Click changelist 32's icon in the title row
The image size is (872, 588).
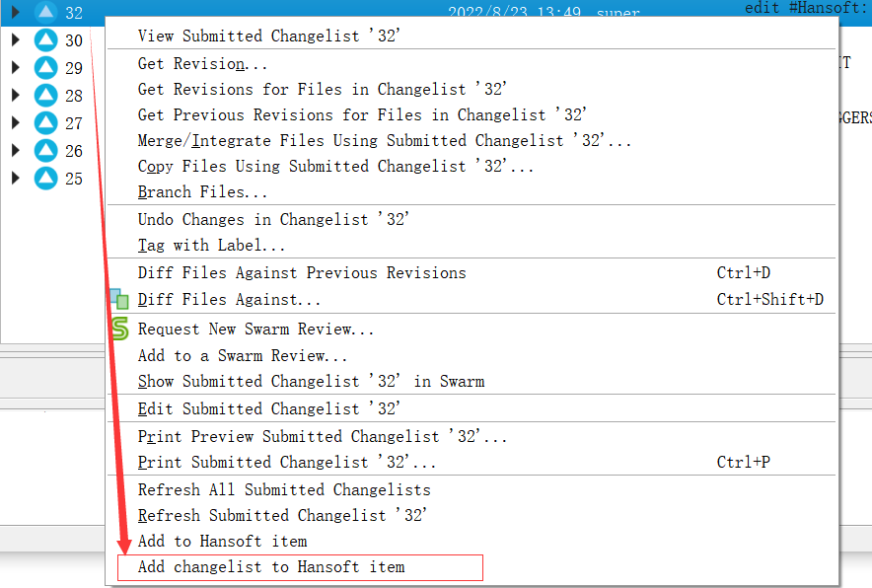click(45, 13)
